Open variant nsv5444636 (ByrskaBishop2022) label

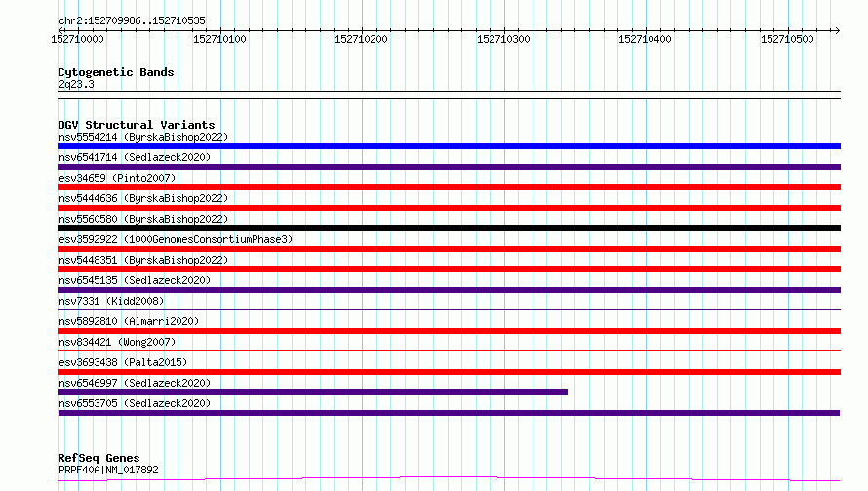point(143,198)
